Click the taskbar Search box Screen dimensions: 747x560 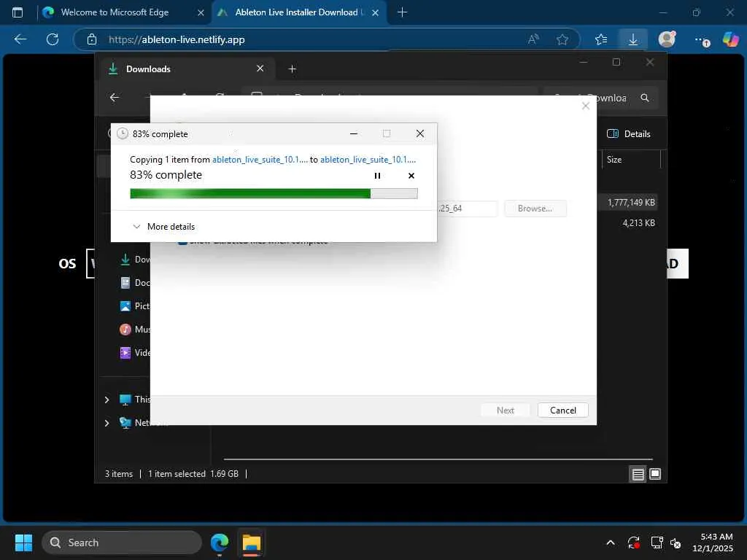pyautogui.click(x=122, y=542)
